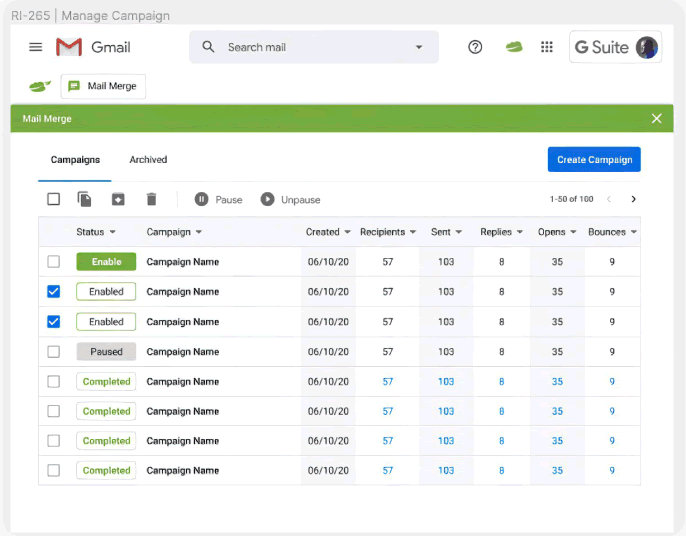Uncheck the first Enabled campaign checkbox
Image resolution: width=686 pixels, height=536 pixels.
tap(54, 292)
